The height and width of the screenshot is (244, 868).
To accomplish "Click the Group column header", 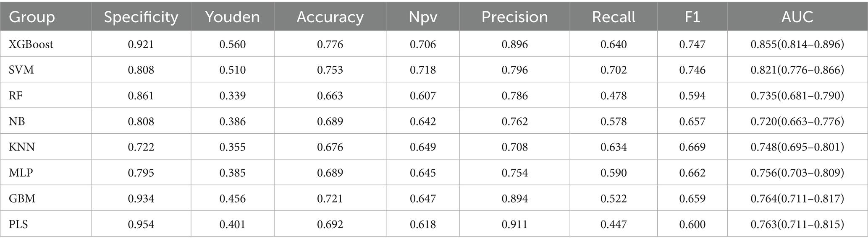I will tap(32, 17).
